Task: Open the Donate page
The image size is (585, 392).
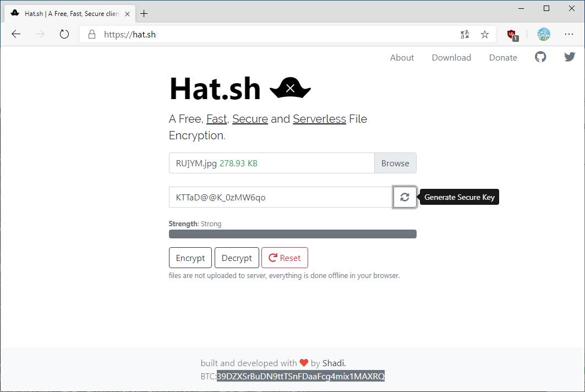Action: [x=503, y=57]
